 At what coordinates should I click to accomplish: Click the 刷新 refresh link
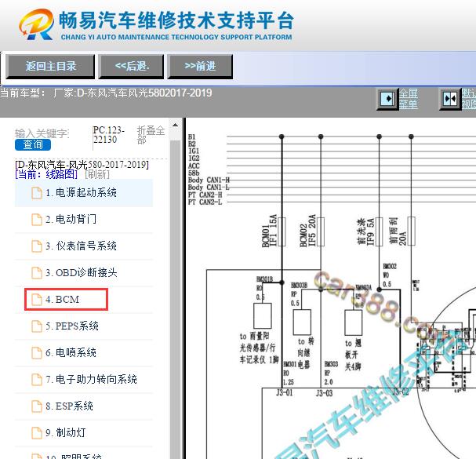[97, 174]
